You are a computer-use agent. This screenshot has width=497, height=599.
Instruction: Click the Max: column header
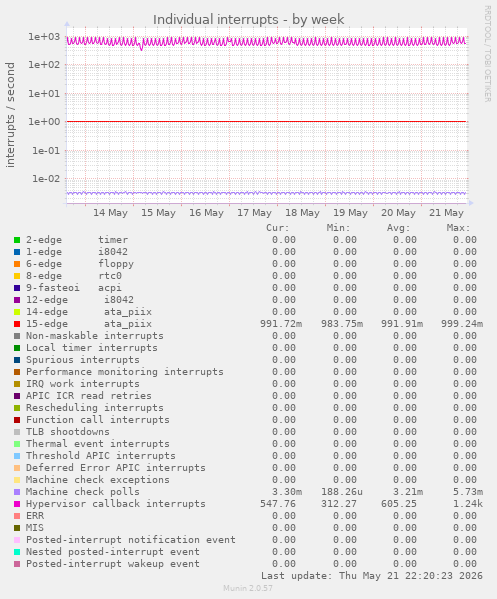point(458,228)
